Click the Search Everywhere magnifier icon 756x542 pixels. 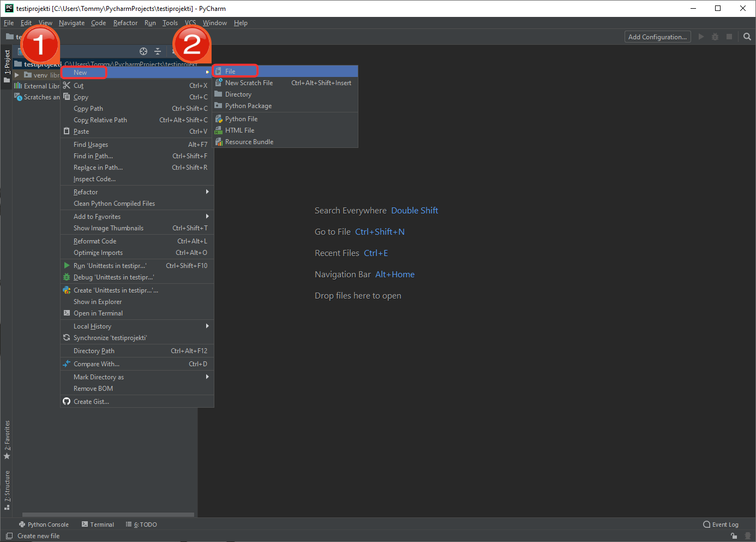tap(747, 37)
